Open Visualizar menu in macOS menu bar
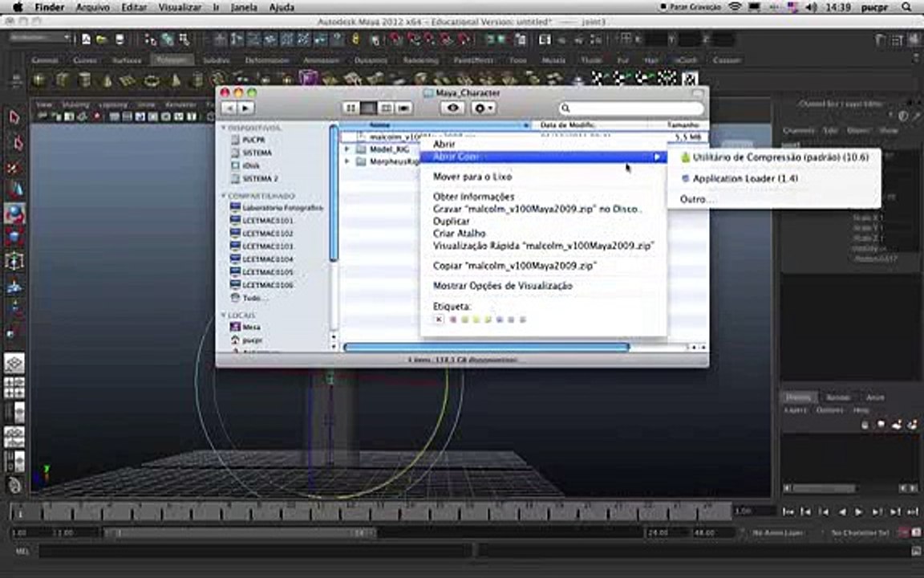 (x=180, y=7)
